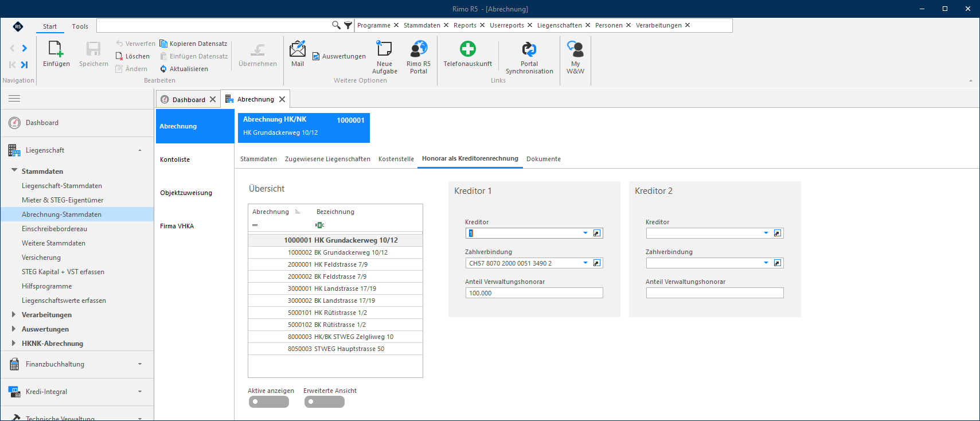Screen dimensions: 980x421
Task: Go to next record arrow
Action: [x=25, y=48]
